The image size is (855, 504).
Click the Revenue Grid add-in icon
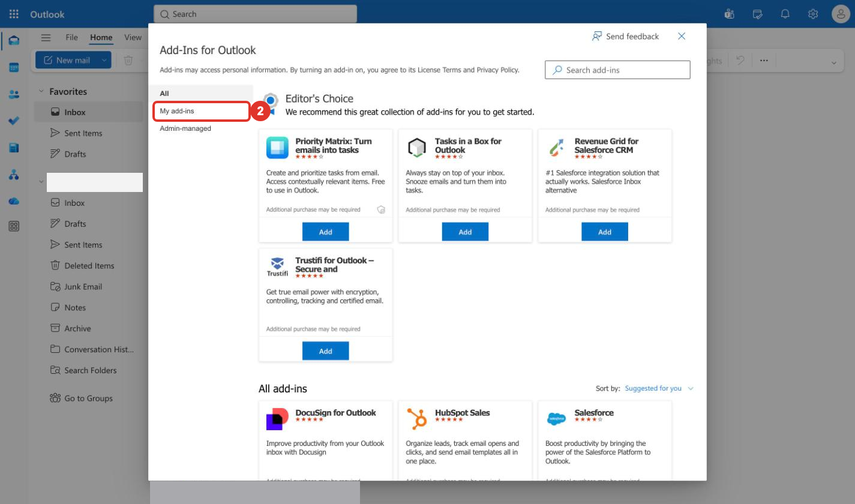coord(557,148)
